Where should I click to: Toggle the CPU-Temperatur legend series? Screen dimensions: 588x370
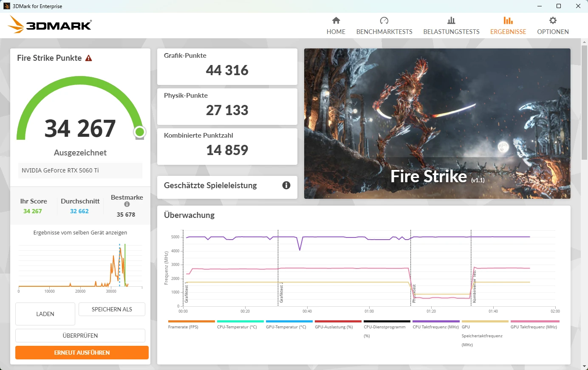pyautogui.click(x=237, y=327)
